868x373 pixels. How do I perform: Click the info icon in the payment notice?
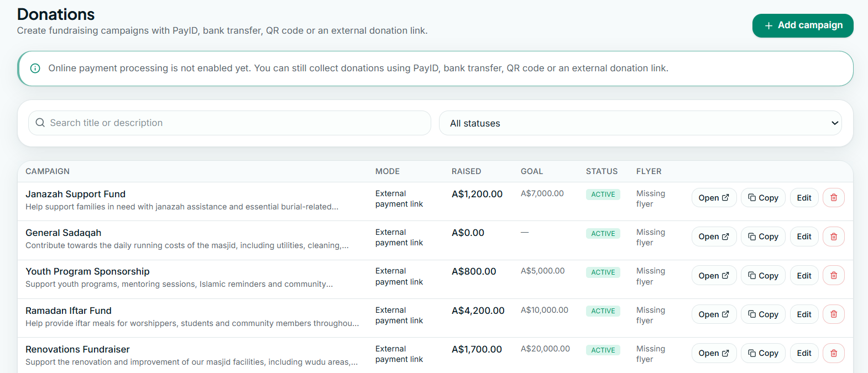tap(35, 69)
